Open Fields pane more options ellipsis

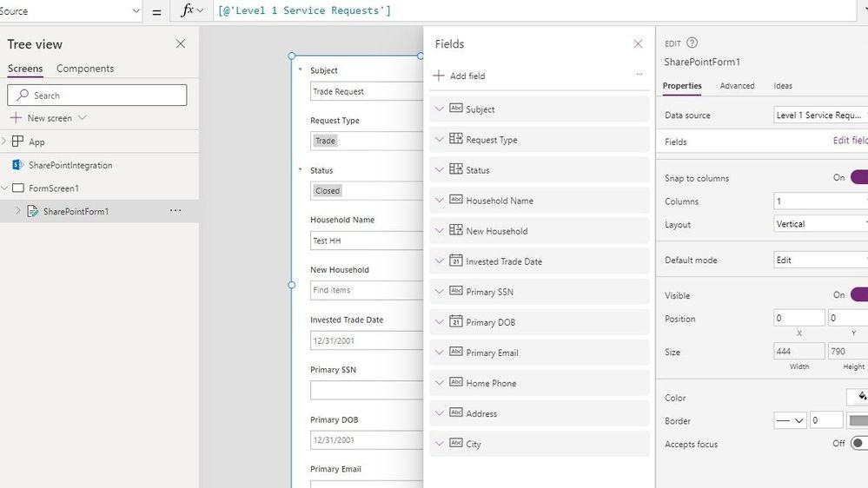coord(639,76)
